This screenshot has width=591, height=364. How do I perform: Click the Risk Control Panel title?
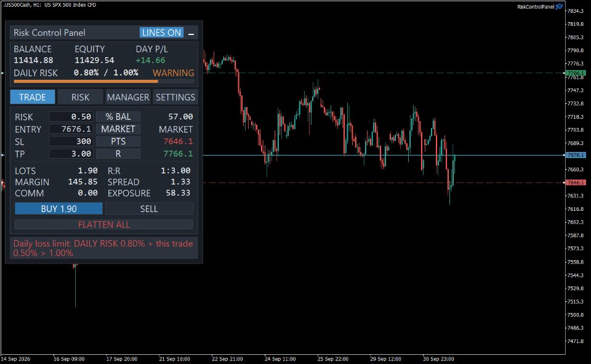(x=49, y=33)
